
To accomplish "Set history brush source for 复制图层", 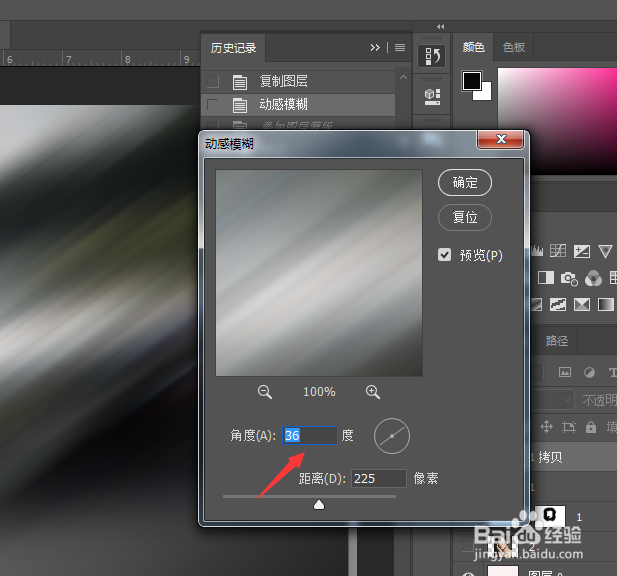I will pos(213,82).
